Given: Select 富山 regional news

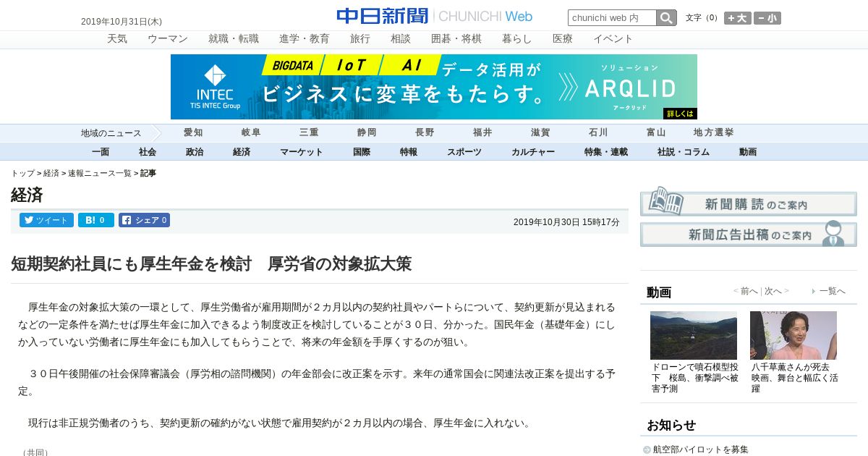Looking at the screenshot, I should coord(656,132).
